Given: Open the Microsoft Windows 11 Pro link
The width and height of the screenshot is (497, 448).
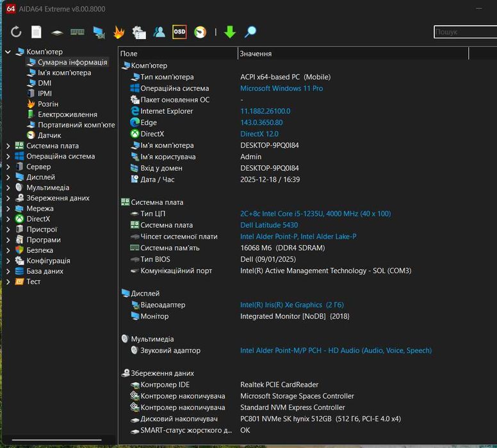Looking at the screenshot, I should [x=281, y=88].
